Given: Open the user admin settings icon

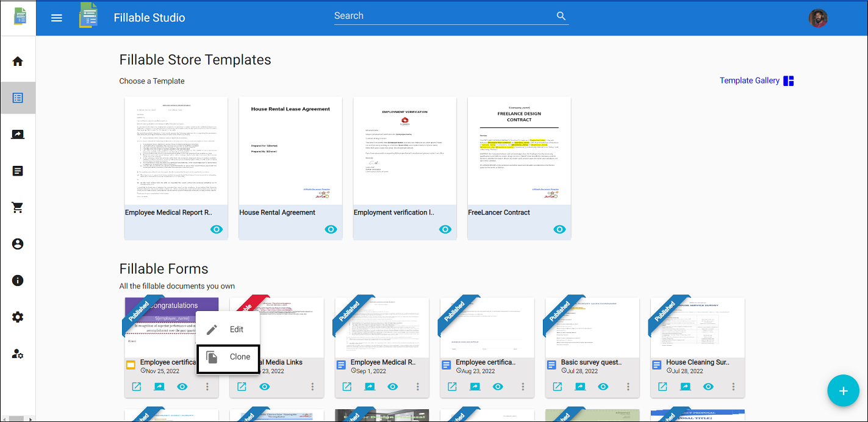Looking at the screenshot, I should click(x=18, y=354).
